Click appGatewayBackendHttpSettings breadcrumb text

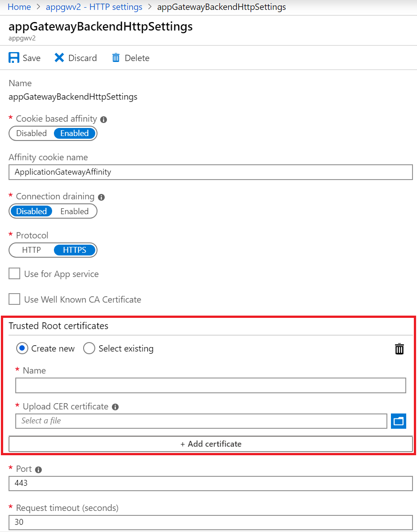[x=222, y=7]
